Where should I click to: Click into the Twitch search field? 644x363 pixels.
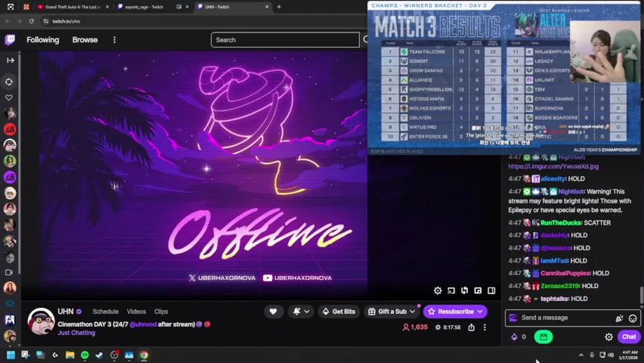(285, 40)
